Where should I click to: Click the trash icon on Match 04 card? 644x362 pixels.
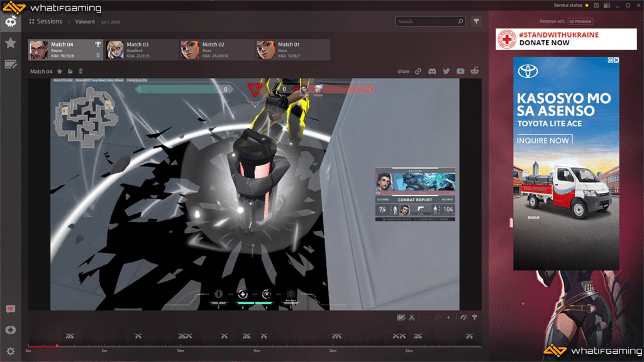pyautogui.click(x=97, y=55)
